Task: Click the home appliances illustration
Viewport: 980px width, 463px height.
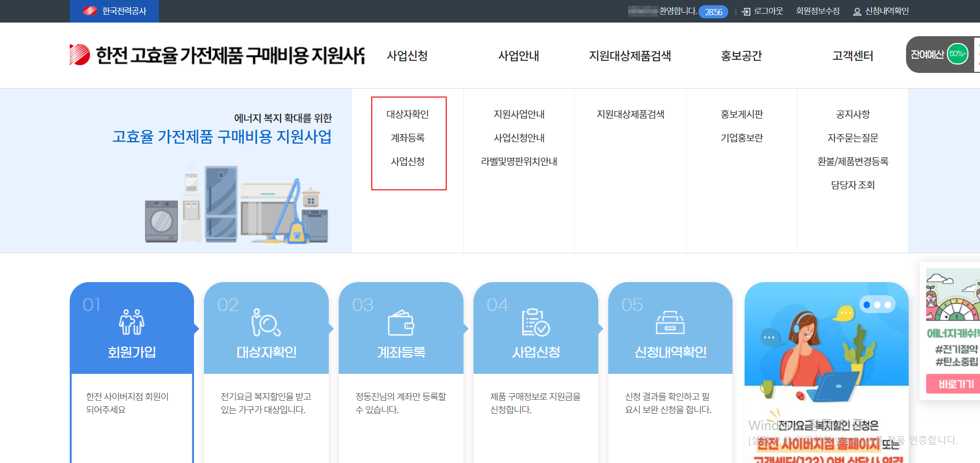Action: click(x=236, y=204)
